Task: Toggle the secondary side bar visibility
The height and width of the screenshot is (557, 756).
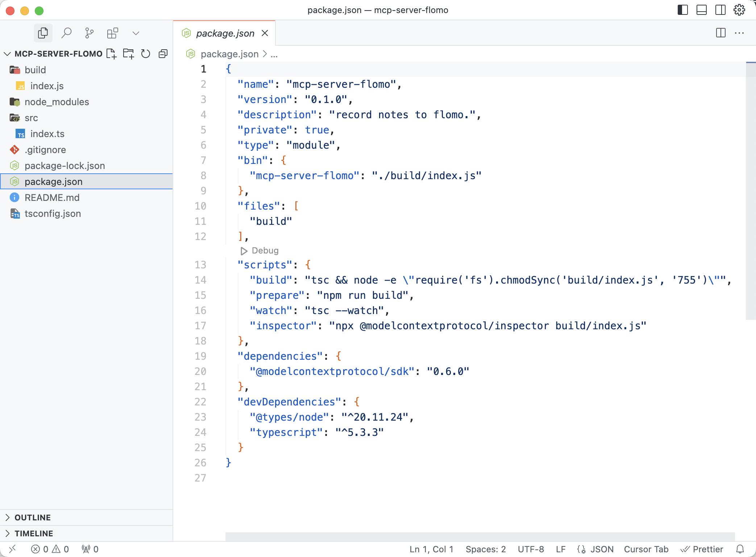Action: 720,10
